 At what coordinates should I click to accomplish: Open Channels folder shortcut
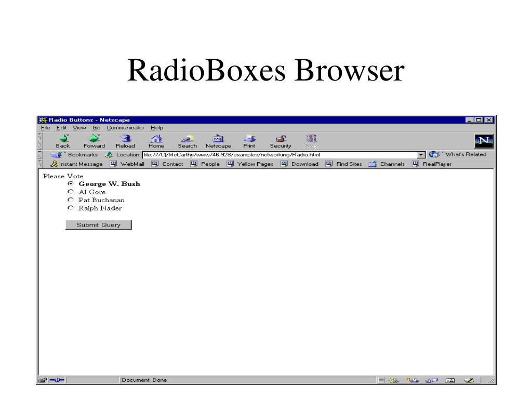tap(387, 164)
